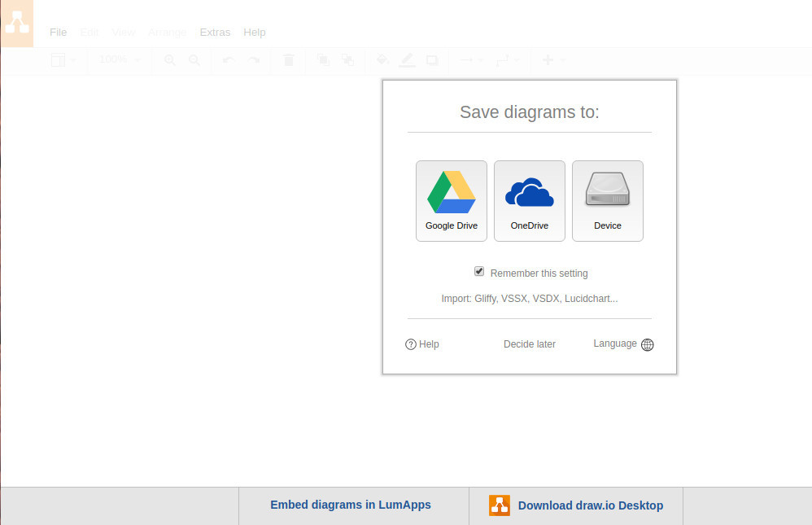Uncheck the Remember this setting checkbox

click(x=479, y=272)
